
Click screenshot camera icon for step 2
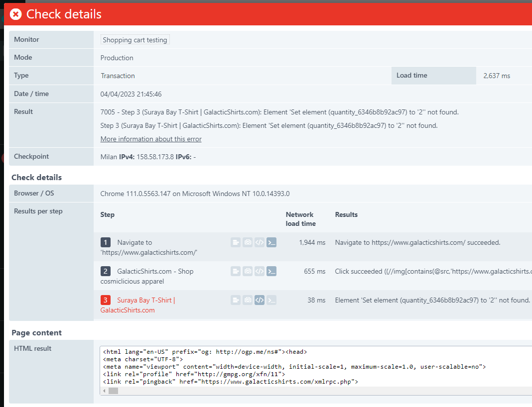[x=248, y=271]
